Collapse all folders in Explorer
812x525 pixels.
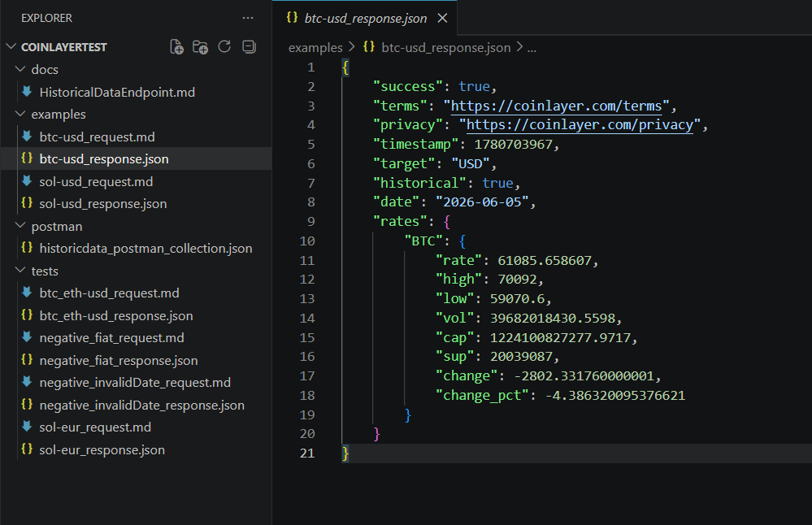coord(249,46)
